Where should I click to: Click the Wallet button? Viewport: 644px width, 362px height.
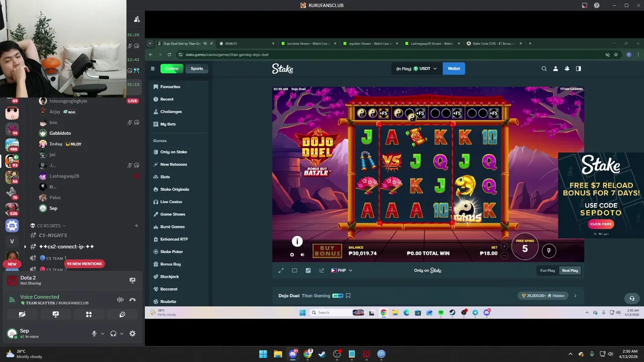[x=454, y=68]
